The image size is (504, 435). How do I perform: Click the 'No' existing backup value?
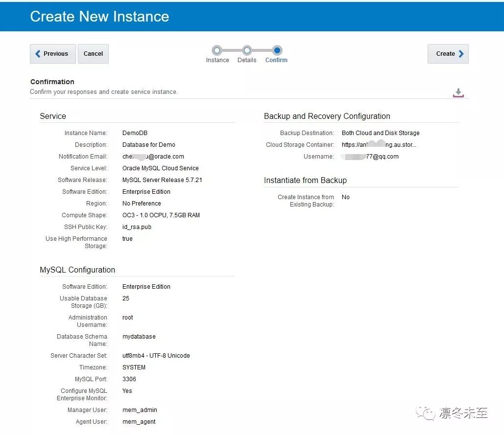pyautogui.click(x=345, y=197)
